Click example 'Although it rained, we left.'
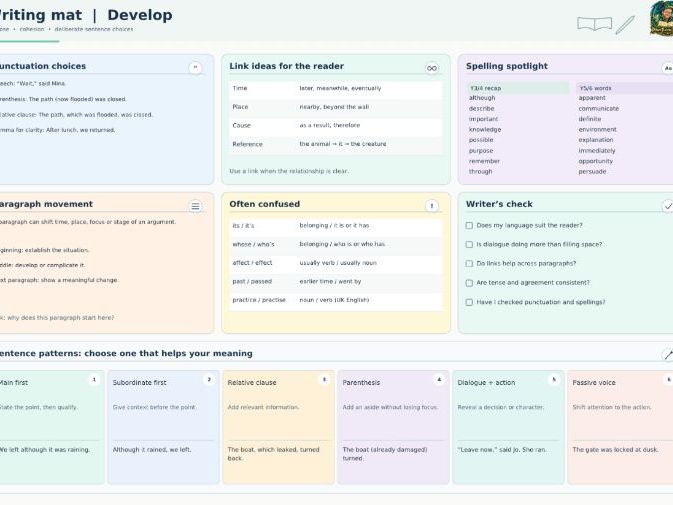 (x=152, y=450)
